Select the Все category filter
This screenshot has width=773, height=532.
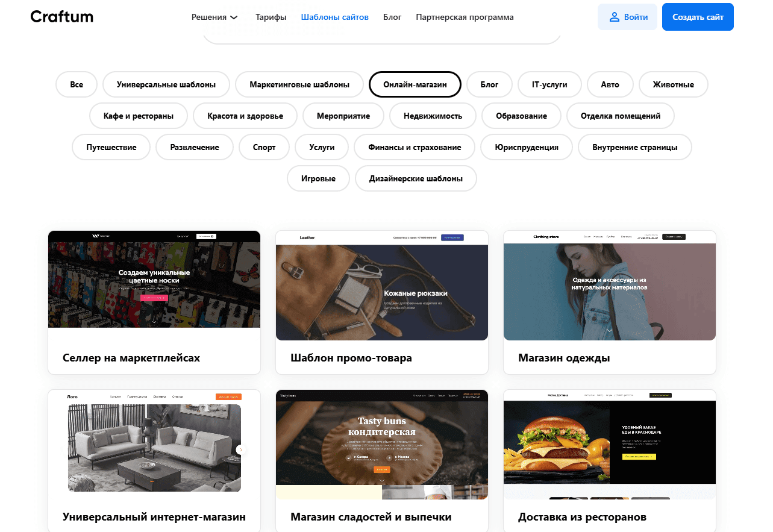tap(77, 84)
